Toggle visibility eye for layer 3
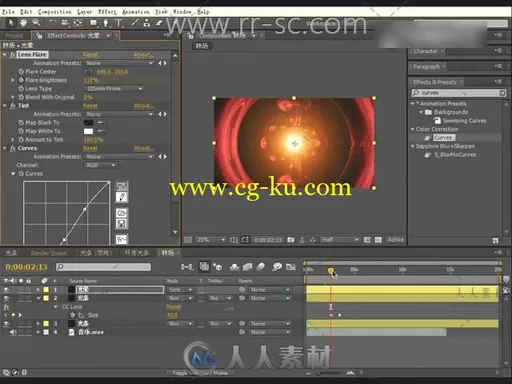This screenshot has height=384, width=512. pyautogui.click(x=6, y=324)
